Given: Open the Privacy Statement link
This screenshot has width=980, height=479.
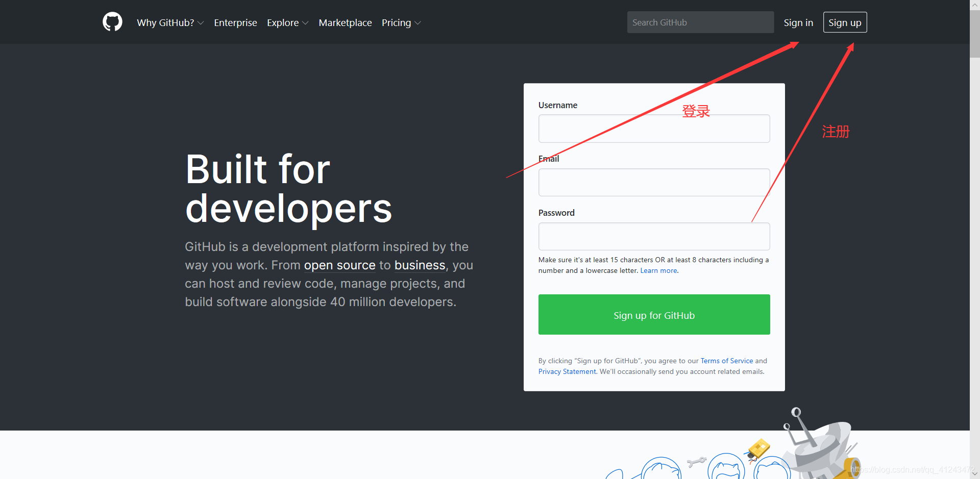Looking at the screenshot, I should 567,371.
